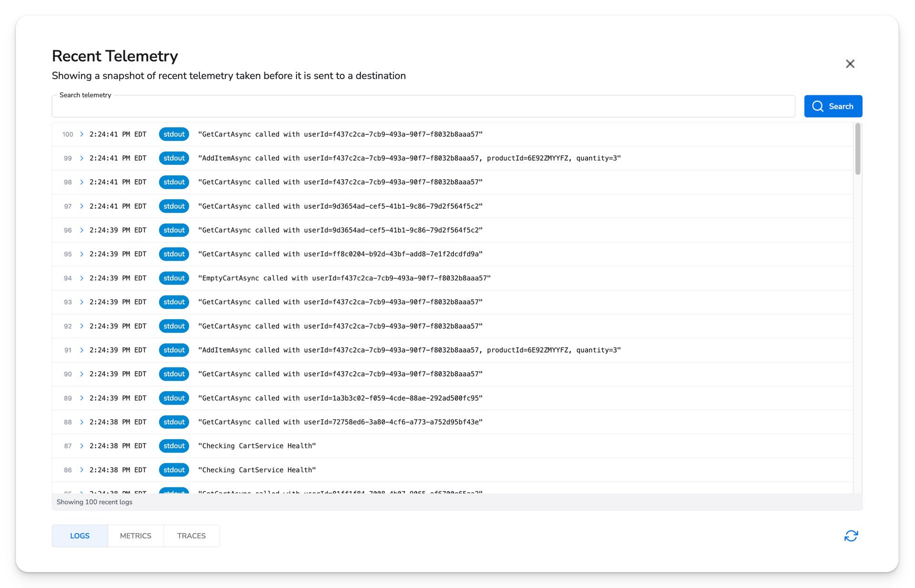915x588 pixels.
Task: Click timestamp 2:24:38 PM EDT on row 88
Action: 118,422
